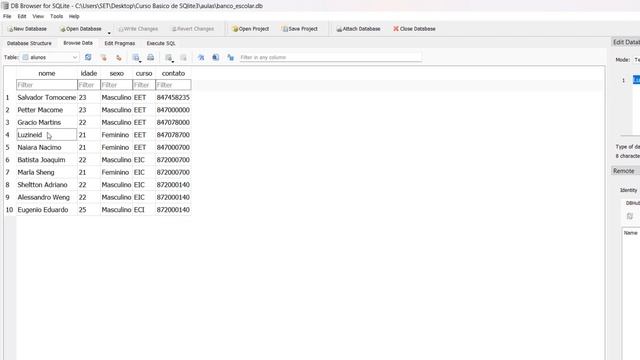
Task: Select the cell 'Maria Sheng'
Action: [47, 172]
